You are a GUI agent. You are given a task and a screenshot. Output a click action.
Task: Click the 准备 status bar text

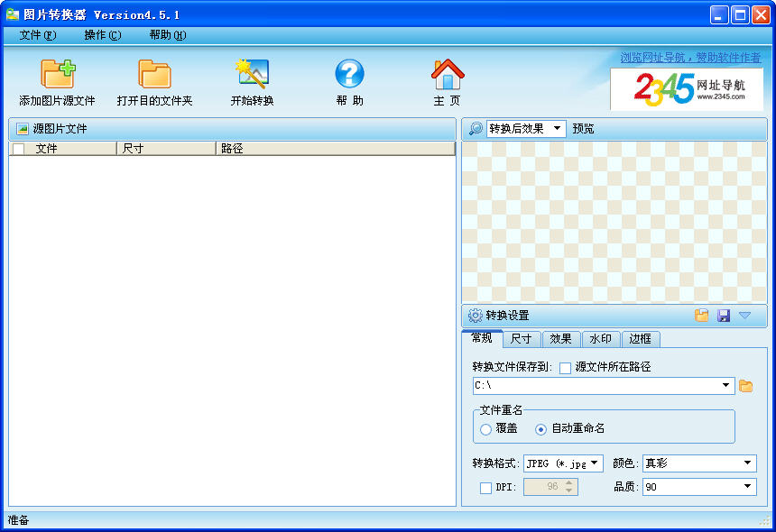coord(18,520)
